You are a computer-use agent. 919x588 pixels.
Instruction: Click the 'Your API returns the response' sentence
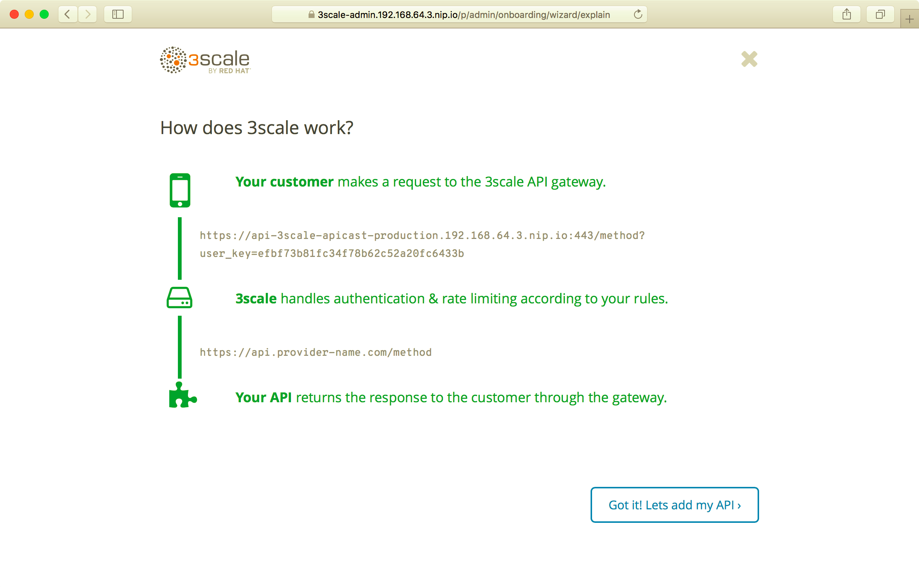coord(451,397)
